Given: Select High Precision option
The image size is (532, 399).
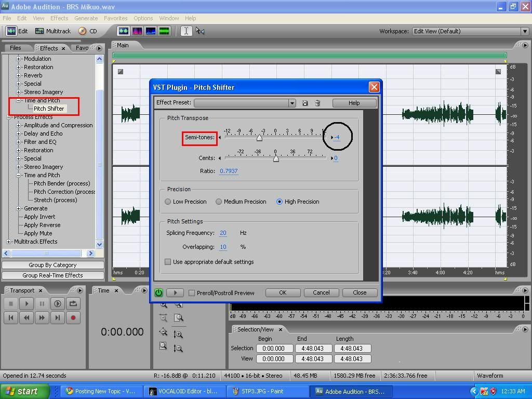Looking at the screenshot, I should pos(298,202).
